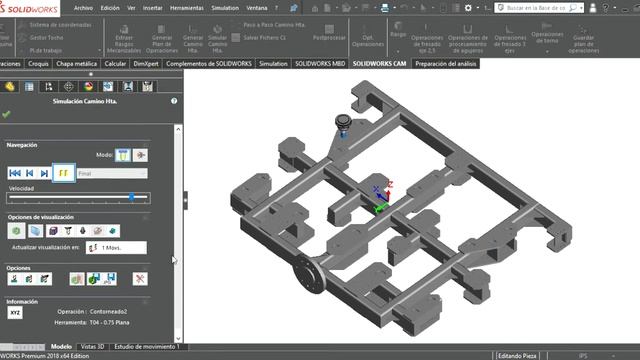Click Operaciones de fresado eje 2,5

pyautogui.click(x=427, y=38)
